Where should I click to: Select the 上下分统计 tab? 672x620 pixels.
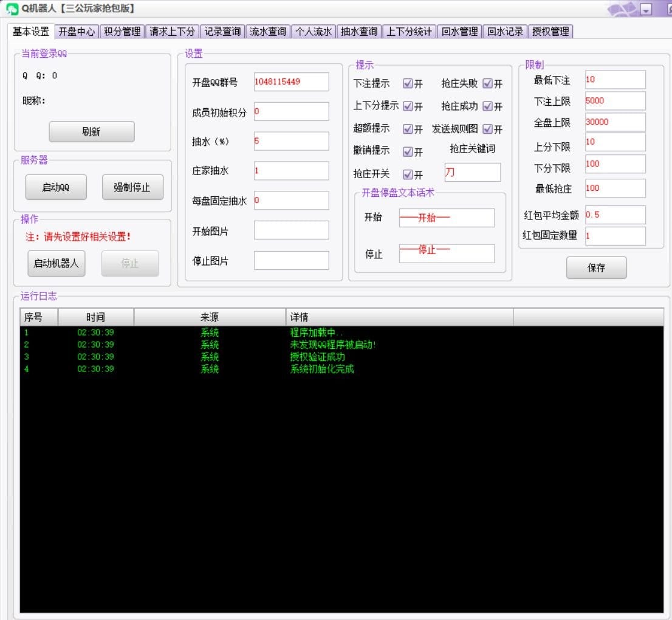[410, 32]
